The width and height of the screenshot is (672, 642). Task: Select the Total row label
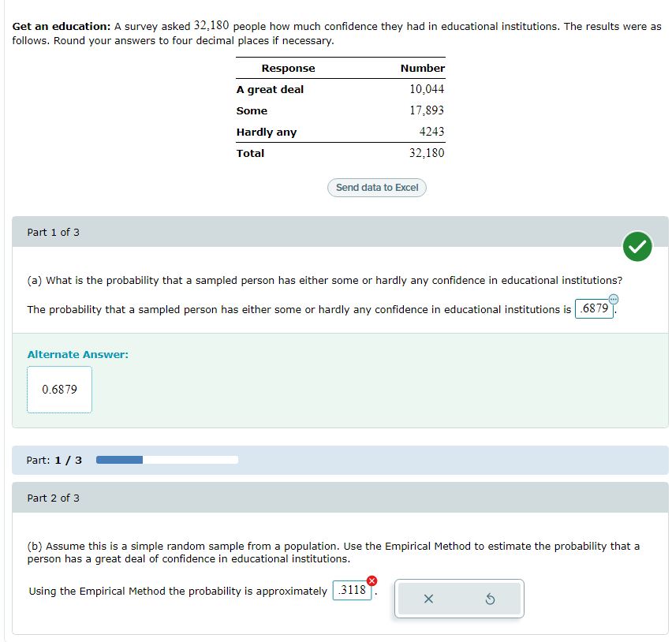pyautogui.click(x=250, y=154)
